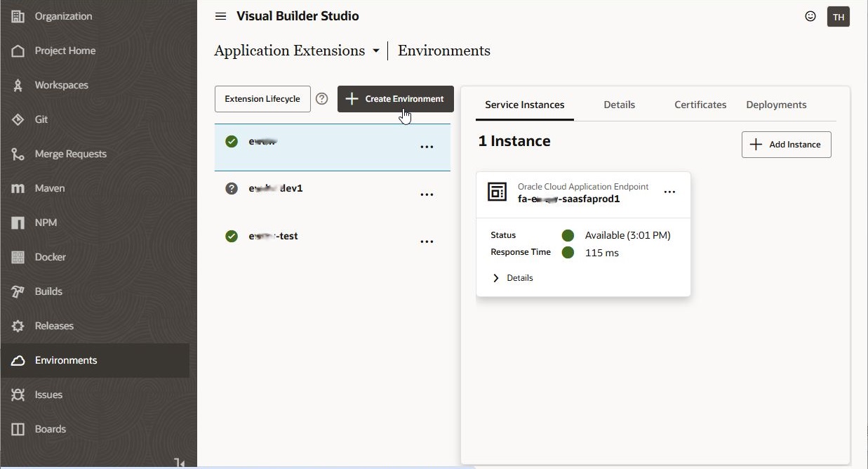Open actions menu for the dev1 environment

[427, 194]
